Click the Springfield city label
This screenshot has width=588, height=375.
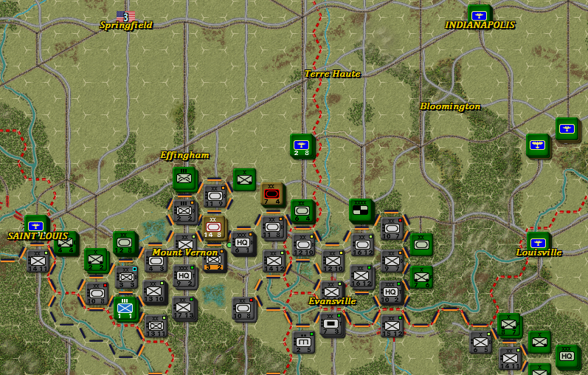(x=126, y=25)
